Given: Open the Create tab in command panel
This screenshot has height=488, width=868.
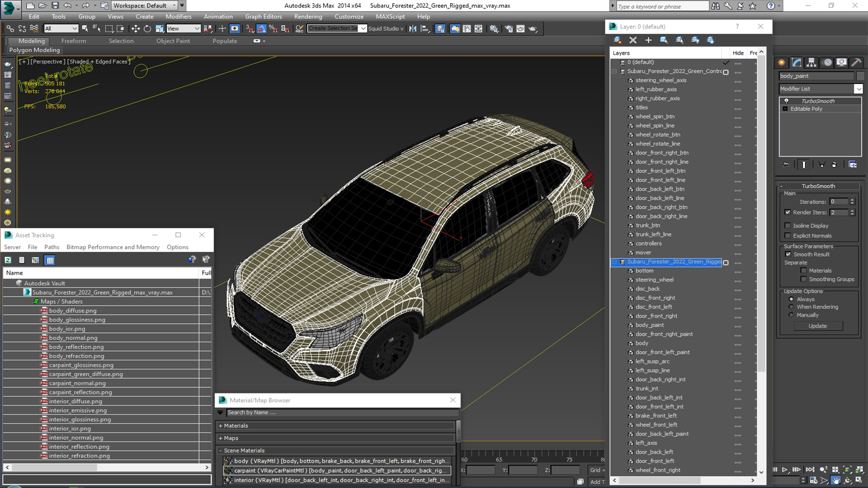Looking at the screenshot, I should tap(781, 62).
